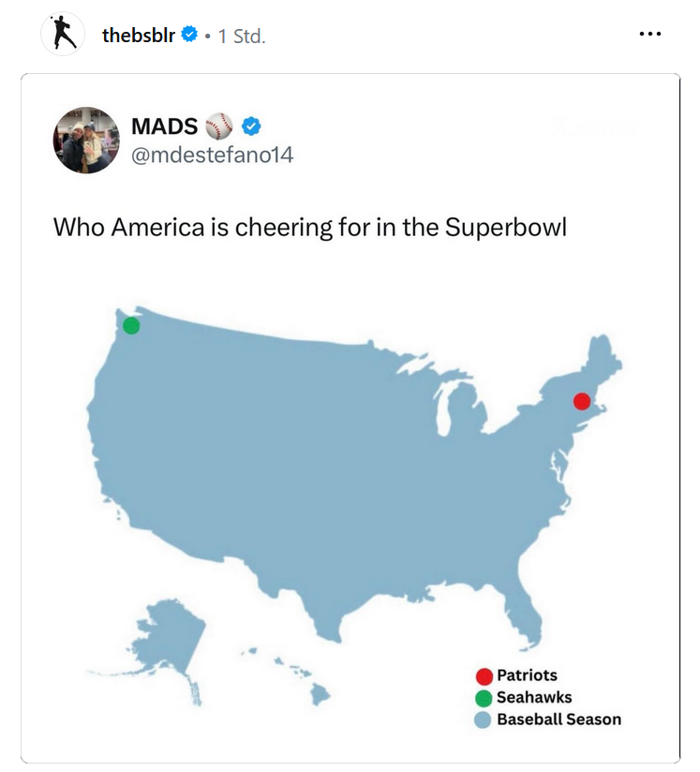Select the green Seahawks legend swatch

pyautogui.click(x=484, y=698)
